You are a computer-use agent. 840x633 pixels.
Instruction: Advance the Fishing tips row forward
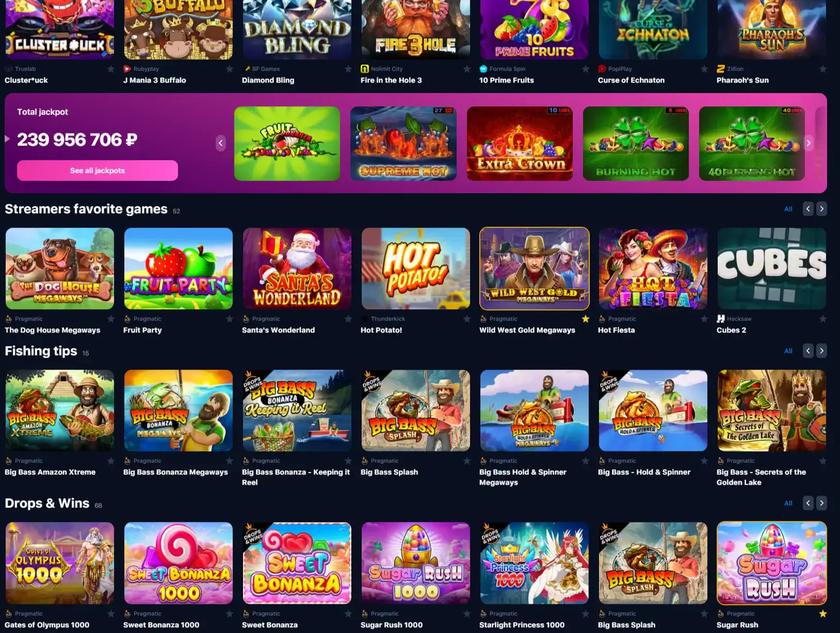pos(821,351)
